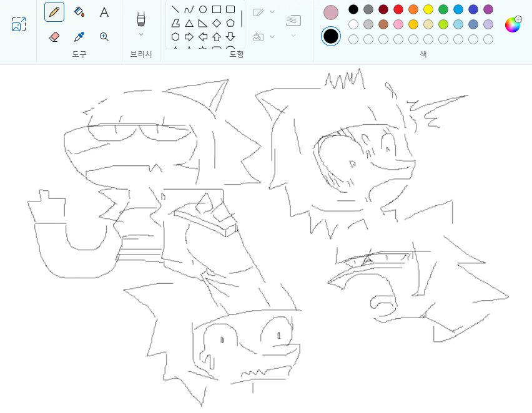This screenshot has width=532, height=413.
Task: Pick the gold palette color
Action: (x=413, y=24)
